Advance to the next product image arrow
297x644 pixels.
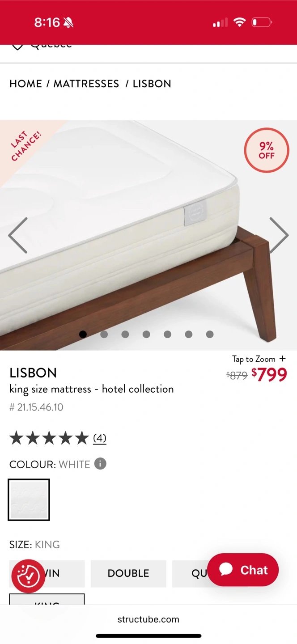click(279, 235)
